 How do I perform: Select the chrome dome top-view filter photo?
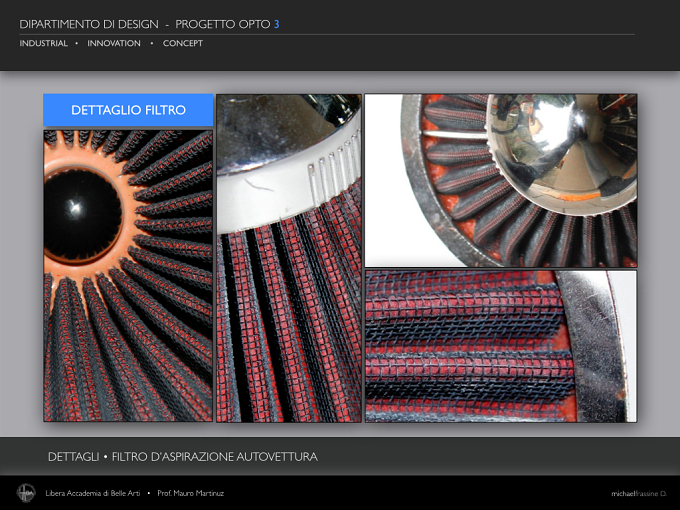coord(501,180)
